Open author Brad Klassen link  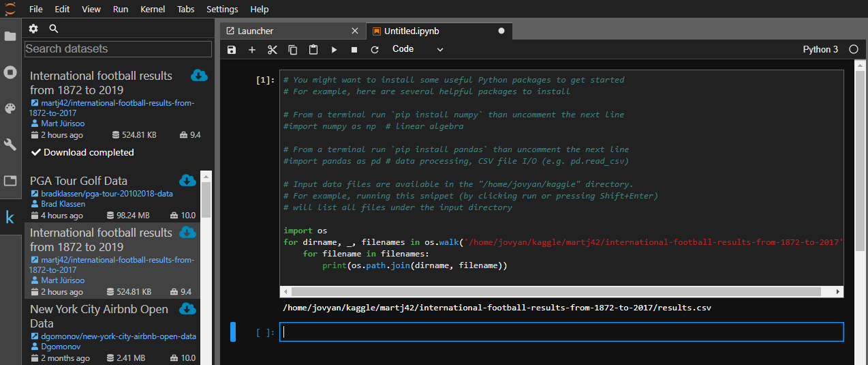click(65, 204)
